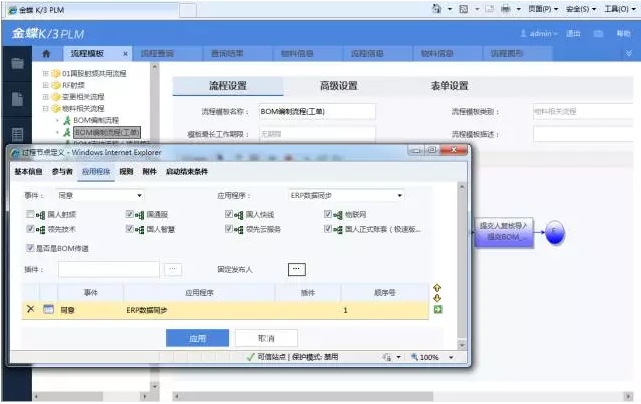This screenshot has width=641, height=404.
Task: Click the IE toolbar home page icon
Action: 437,9
